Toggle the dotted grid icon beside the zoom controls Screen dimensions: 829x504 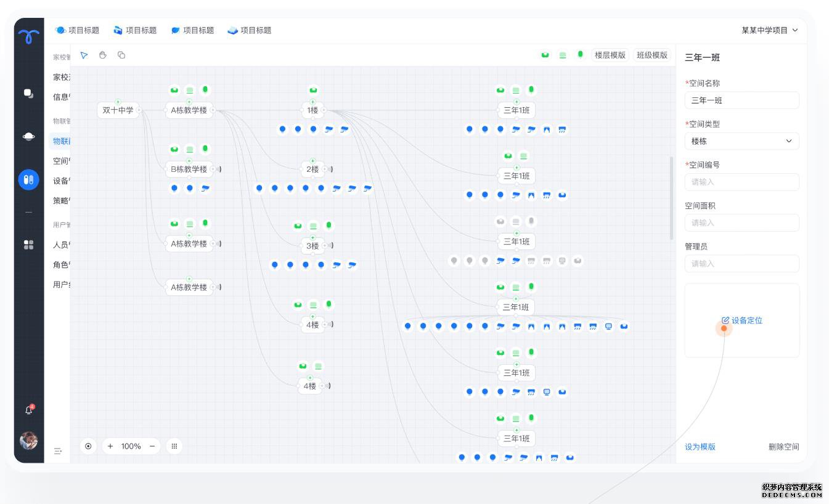pyautogui.click(x=174, y=446)
